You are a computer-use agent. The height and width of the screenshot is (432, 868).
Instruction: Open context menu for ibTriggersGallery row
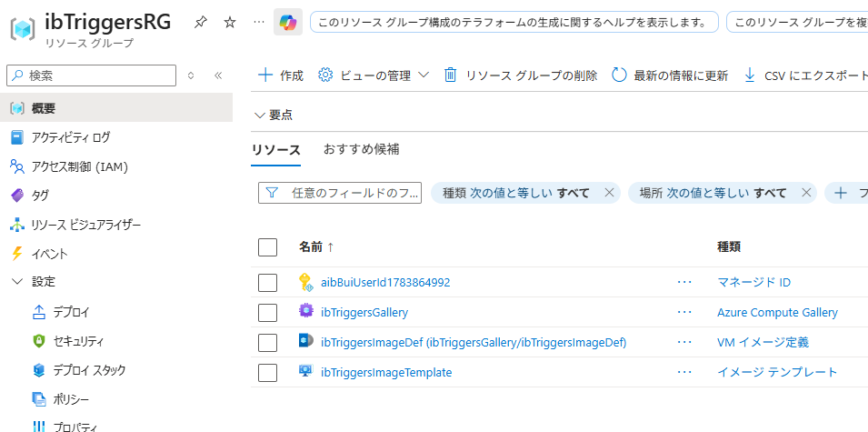[x=684, y=312]
